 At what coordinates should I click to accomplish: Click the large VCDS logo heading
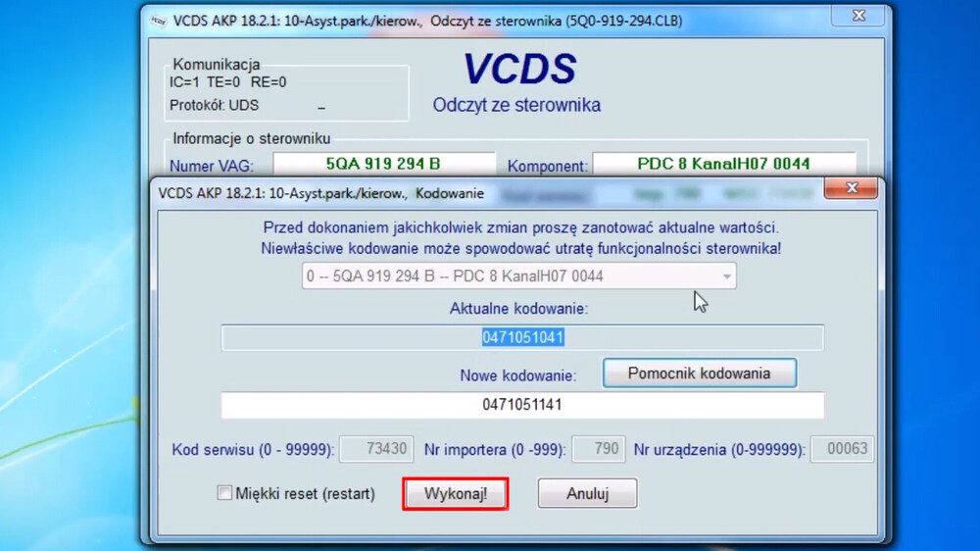(518, 69)
